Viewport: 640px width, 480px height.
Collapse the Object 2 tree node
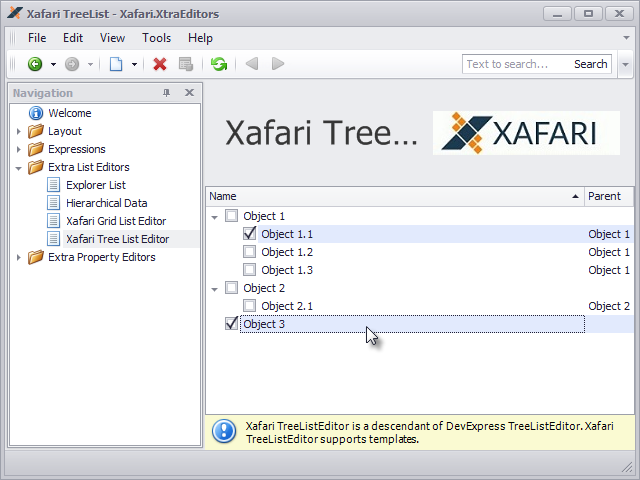click(x=215, y=289)
